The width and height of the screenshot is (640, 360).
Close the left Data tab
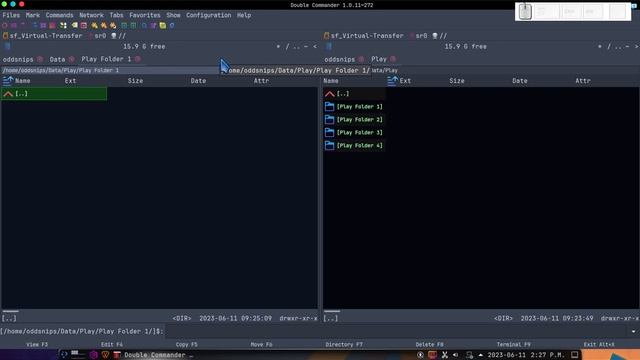72,59
